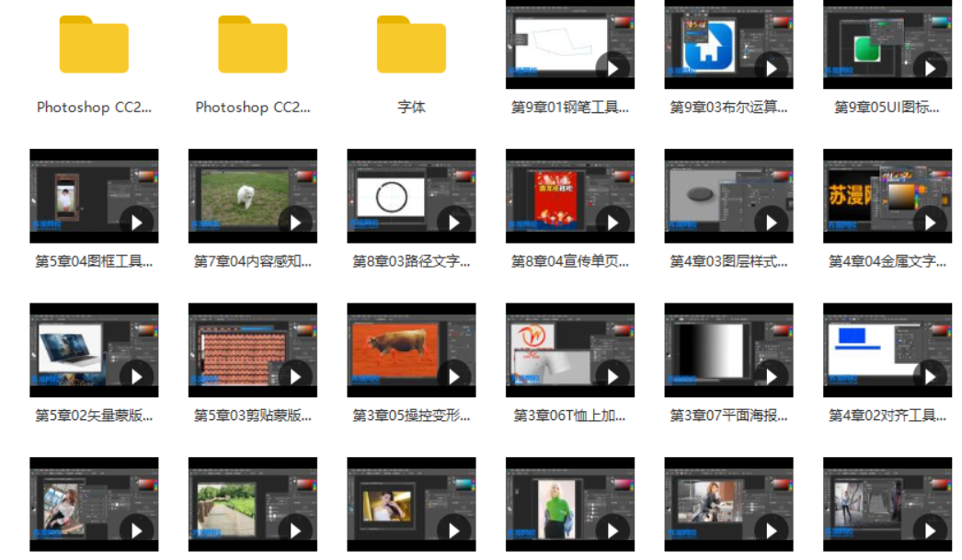The width and height of the screenshot is (962, 560).
Task: Open red flyer thumbnail 第8章04宣传单页
Action: 570,196
